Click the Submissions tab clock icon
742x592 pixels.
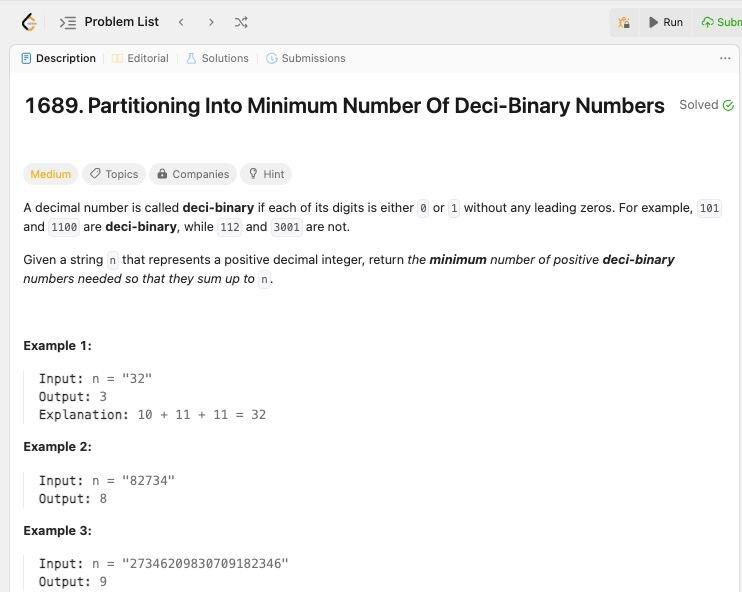click(x=272, y=58)
